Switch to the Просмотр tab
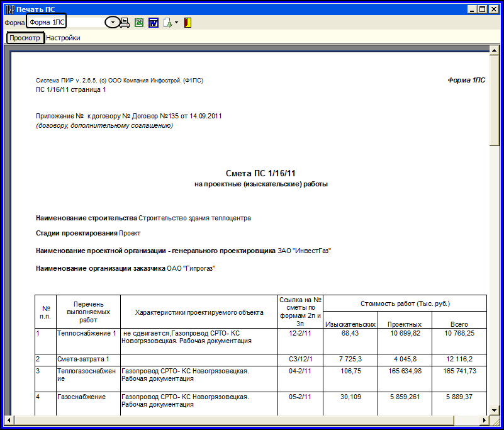Viewport: 504px width, 430px height. coord(25,38)
